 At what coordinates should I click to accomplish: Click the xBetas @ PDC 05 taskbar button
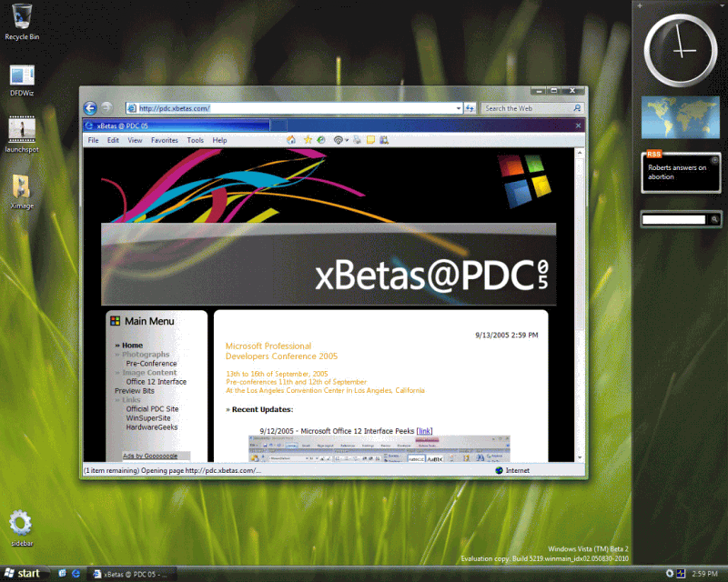click(133, 574)
